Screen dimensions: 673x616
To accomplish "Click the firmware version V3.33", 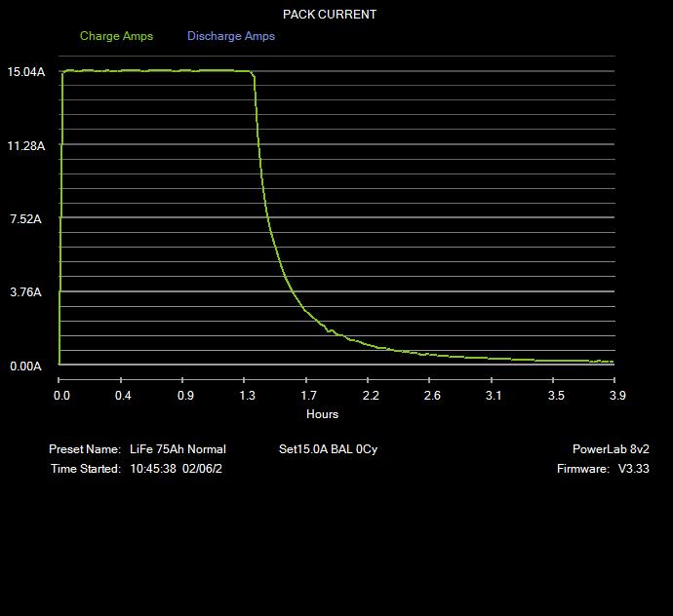I will pyautogui.click(x=634, y=469).
